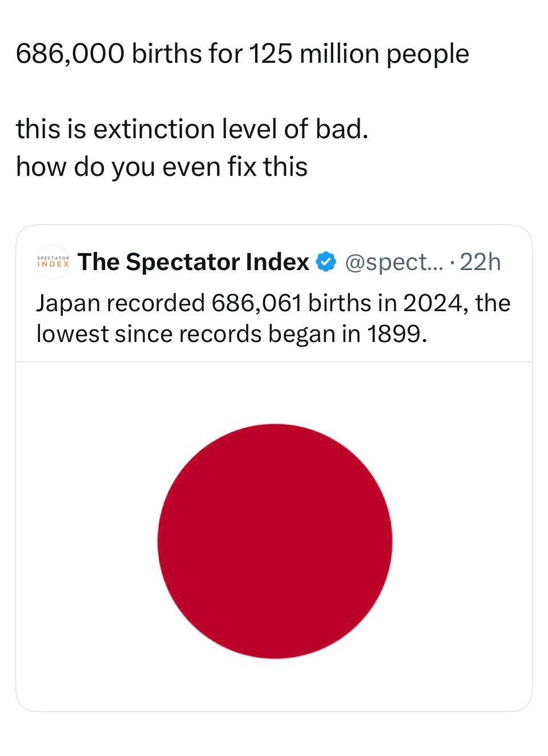This screenshot has width=548, height=756.
Task: Click the @spect... account handle
Action: point(391,262)
